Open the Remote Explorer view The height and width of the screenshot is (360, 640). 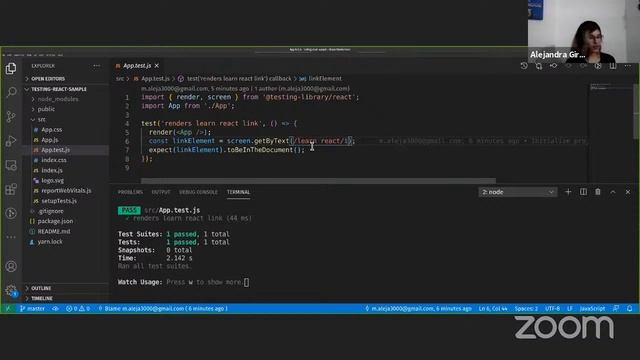11,165
